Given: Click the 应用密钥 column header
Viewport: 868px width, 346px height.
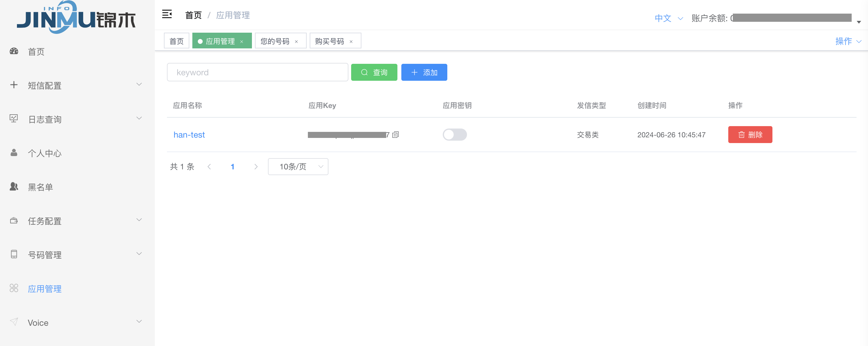Looking at the screenshot, I should tap(457, 106).
